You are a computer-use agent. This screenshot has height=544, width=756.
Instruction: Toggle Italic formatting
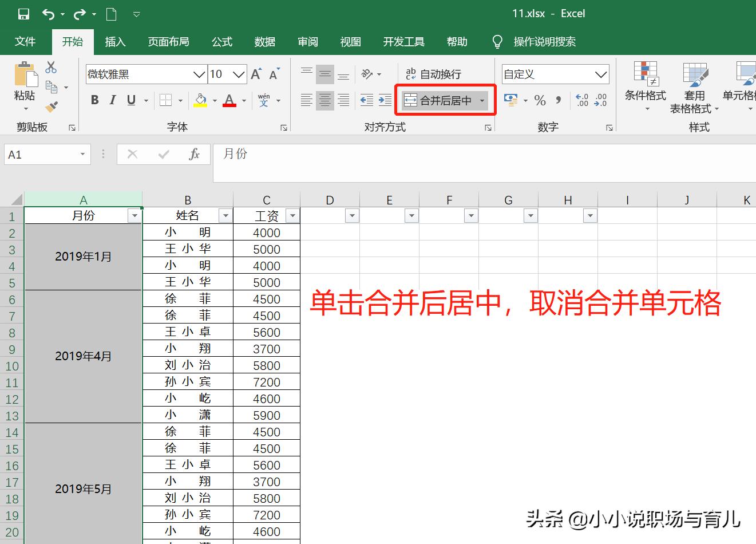tap(112, 100)
